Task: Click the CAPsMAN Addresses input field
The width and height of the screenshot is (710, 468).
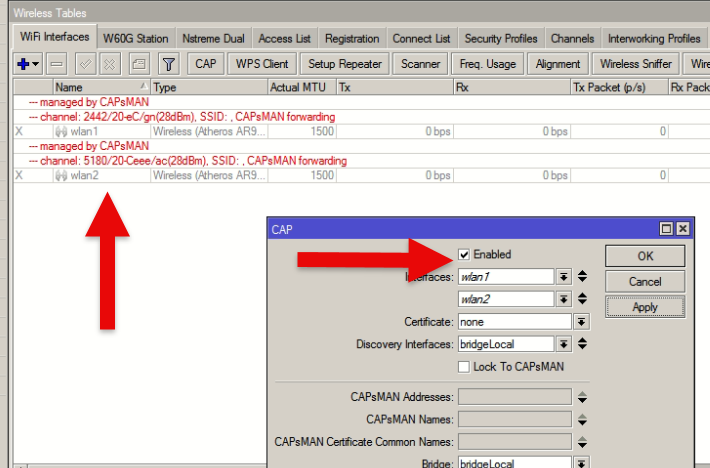Action: point(515,397)
